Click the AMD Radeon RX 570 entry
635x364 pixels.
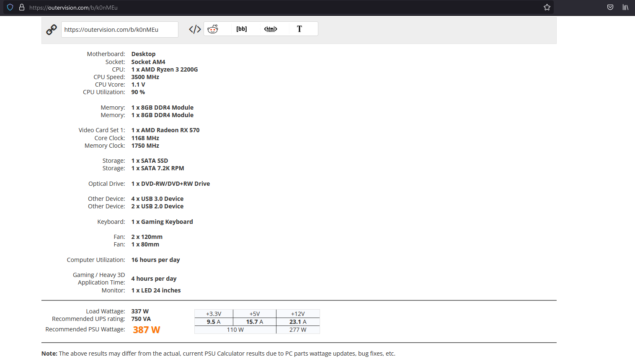(x=165, y=130)
